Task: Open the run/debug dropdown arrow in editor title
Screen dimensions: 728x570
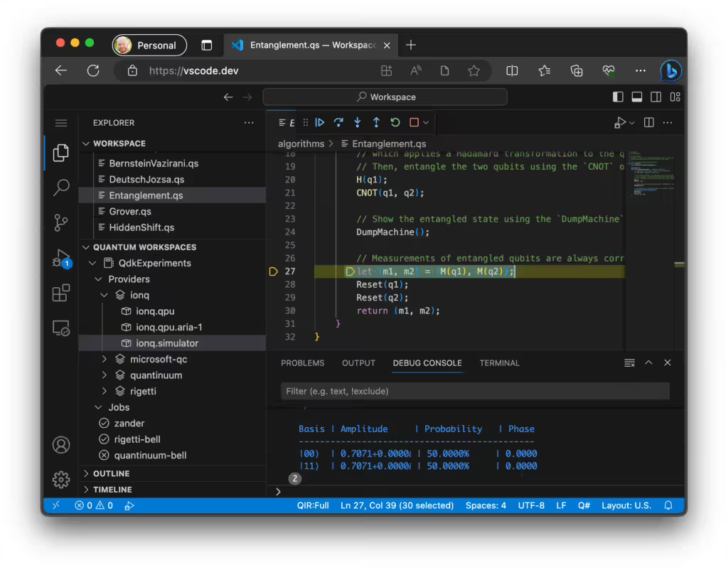Action: click(632, 124)
